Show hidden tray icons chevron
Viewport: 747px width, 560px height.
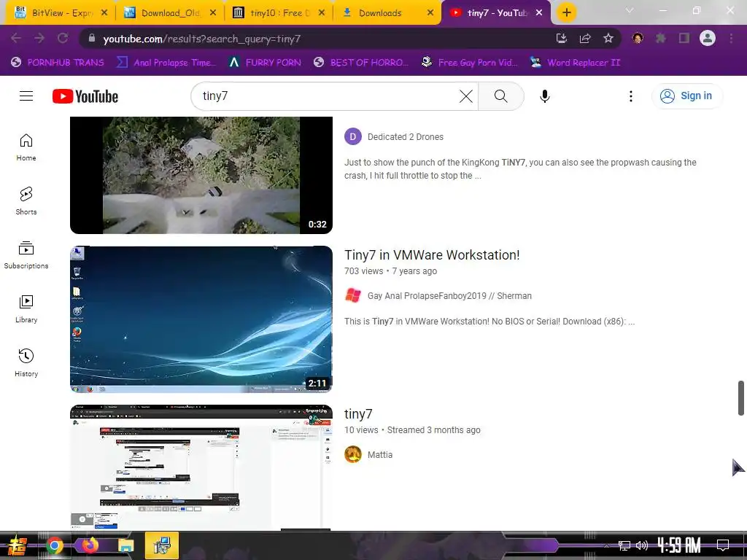point(606,545)
